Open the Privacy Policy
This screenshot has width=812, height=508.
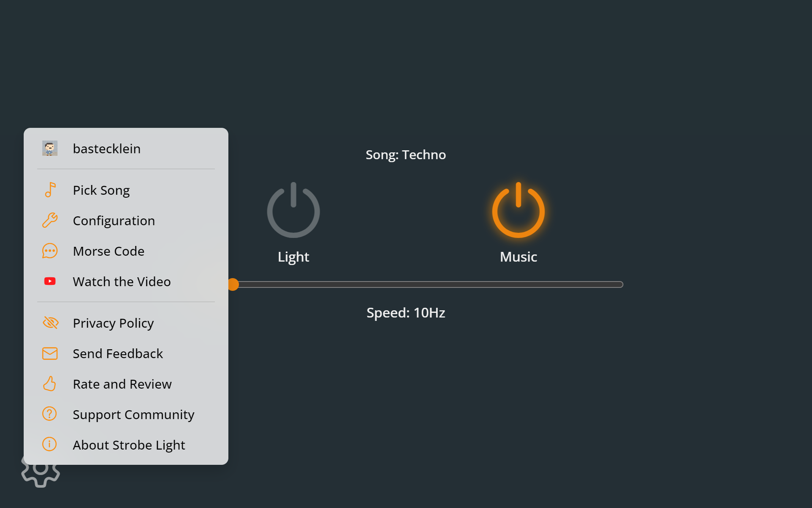113,323
